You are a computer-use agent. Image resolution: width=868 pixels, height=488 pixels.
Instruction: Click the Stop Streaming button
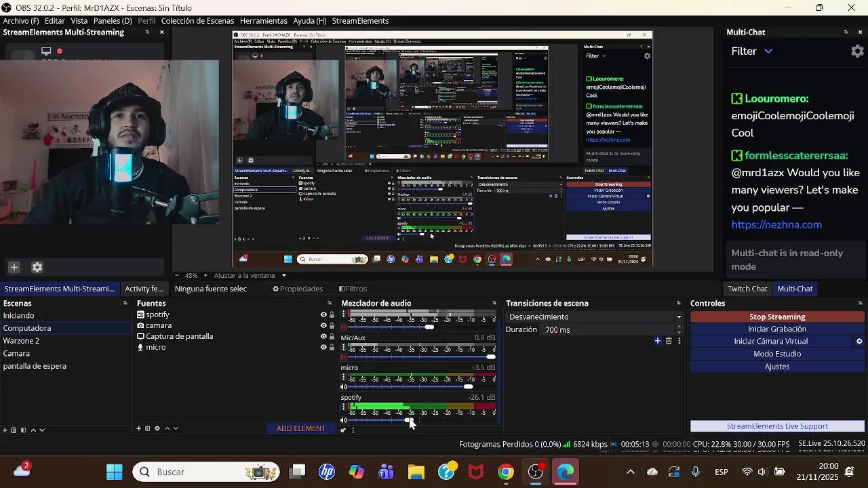pyautogui.click(x=777, y=317)
